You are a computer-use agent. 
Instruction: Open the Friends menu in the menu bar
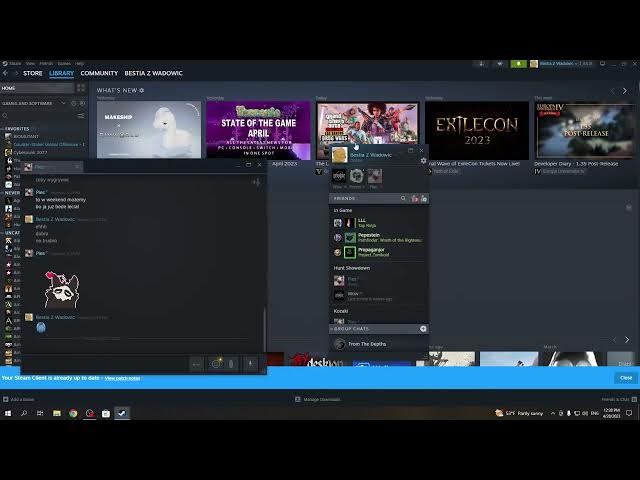(x=46, y=64)
